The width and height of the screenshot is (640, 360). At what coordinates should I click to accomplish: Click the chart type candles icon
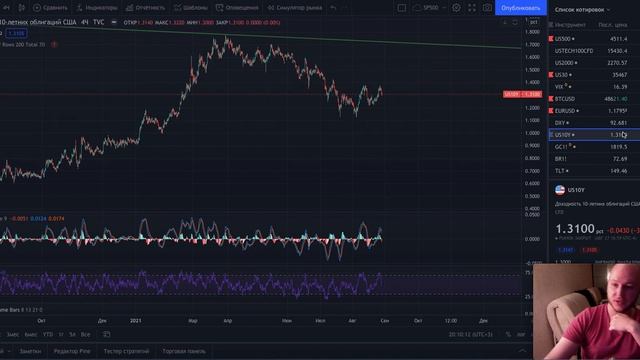tap(21, 8)
